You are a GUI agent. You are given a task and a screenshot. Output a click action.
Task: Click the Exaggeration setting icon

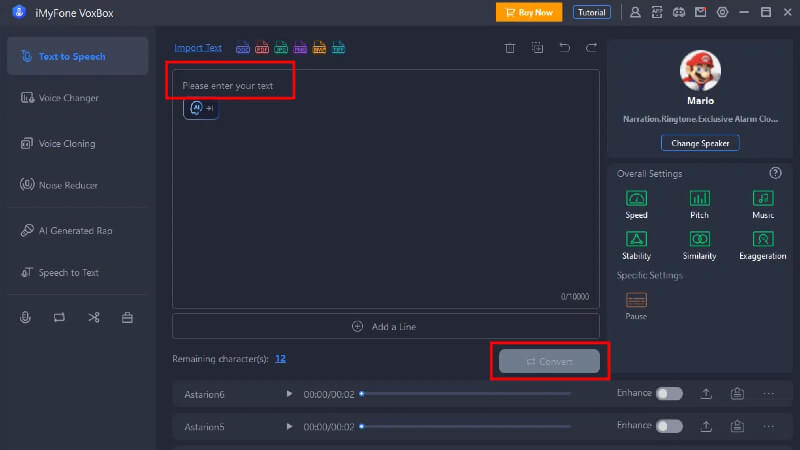[763, 240]
